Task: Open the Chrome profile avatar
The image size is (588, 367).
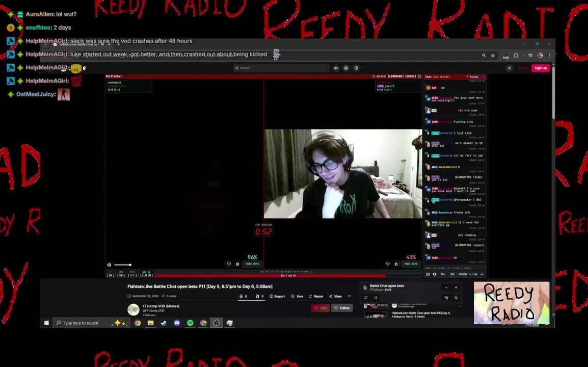Action: [540, 56]
